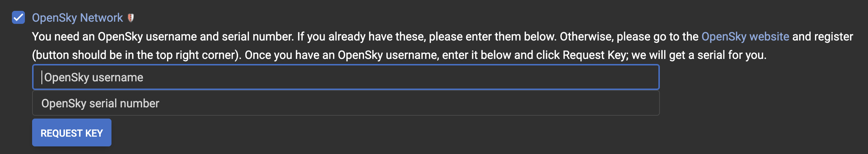
Task: Follow the OpenSky website link
Action: click(745, 37)
